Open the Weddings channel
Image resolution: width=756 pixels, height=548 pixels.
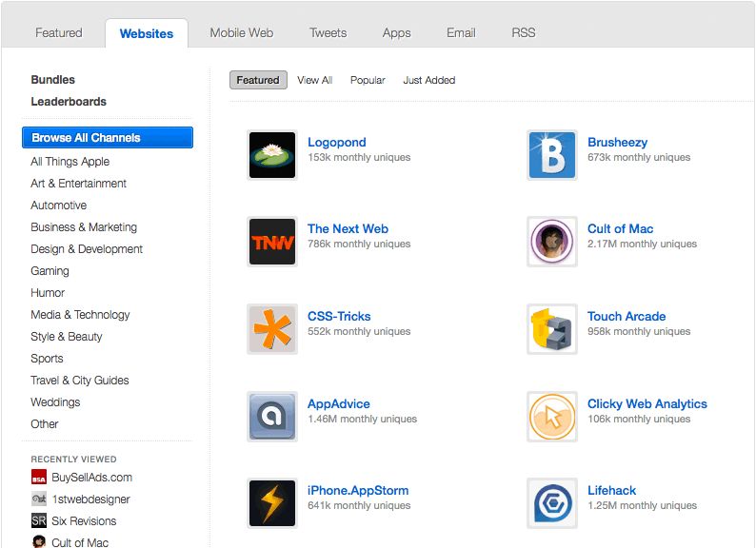click(55, 402)
